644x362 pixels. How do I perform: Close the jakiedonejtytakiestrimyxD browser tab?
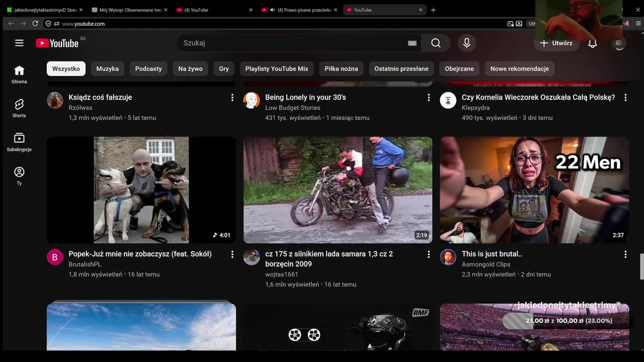[x=81, y=10]
